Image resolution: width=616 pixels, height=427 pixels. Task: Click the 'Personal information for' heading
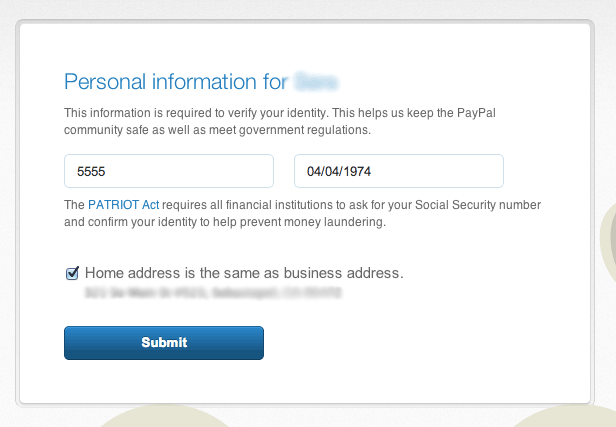pyautogui.click(x=176, y=82)
